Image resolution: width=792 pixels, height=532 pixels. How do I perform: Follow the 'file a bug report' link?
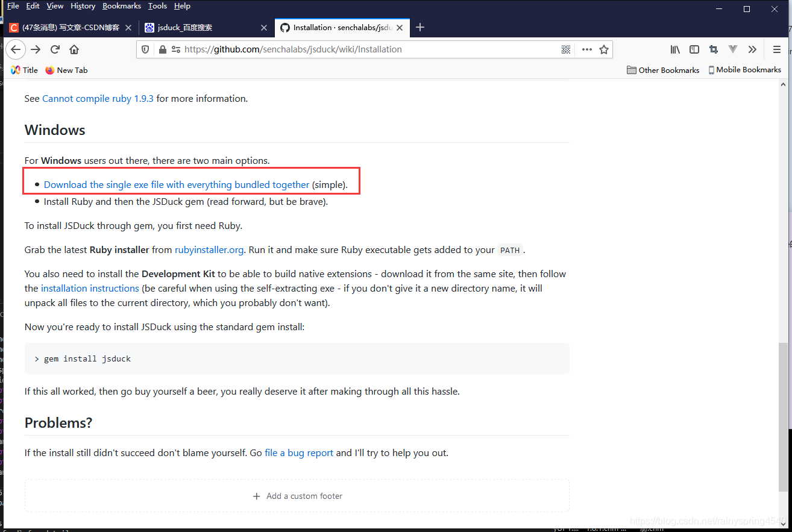click(299, 452)
